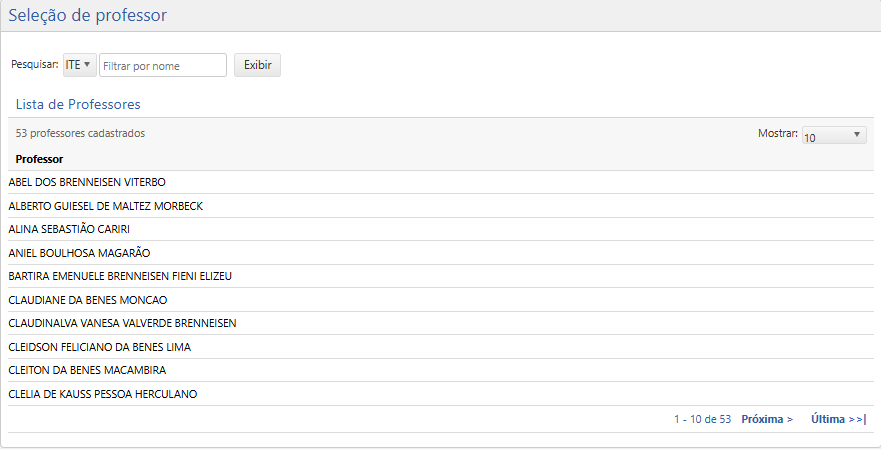Screen dimensions: 881x449
Task: Choose professor Alina Sebastião Cariri
Action: 69,229
